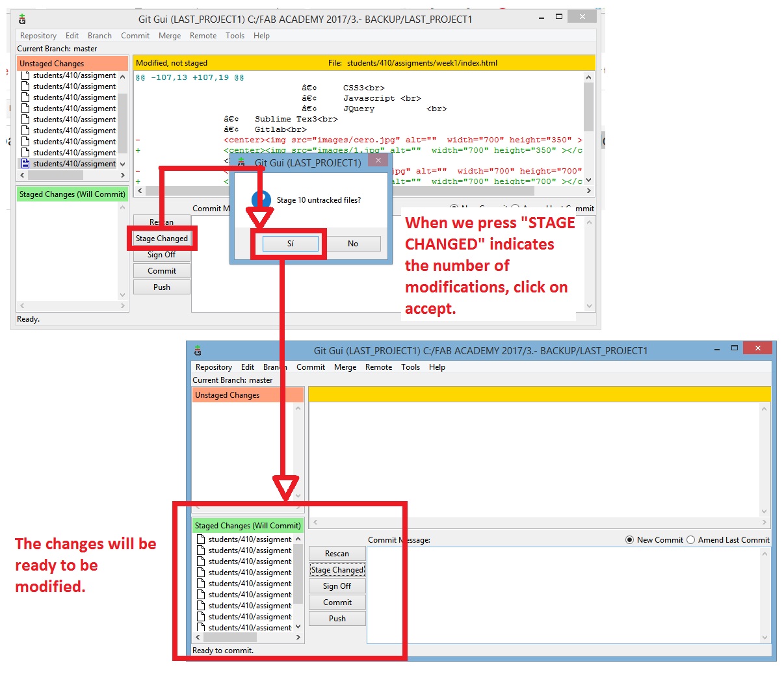Click 'Unstaged Changes' header above the file list
Screen dimensions: 784x685
tap(72, 64)
